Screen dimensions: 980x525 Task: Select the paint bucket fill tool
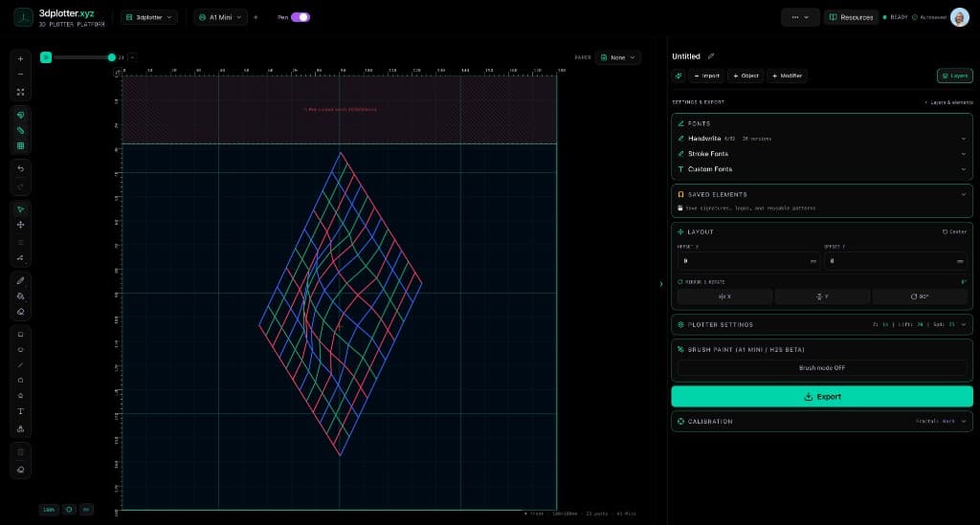(x=21, y=295)
